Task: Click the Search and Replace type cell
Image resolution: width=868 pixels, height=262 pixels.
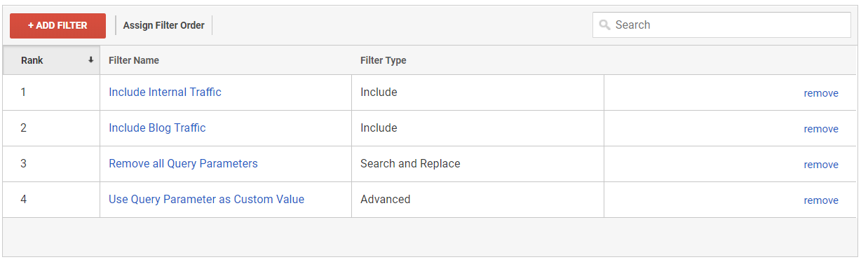Action: (477, 164)
